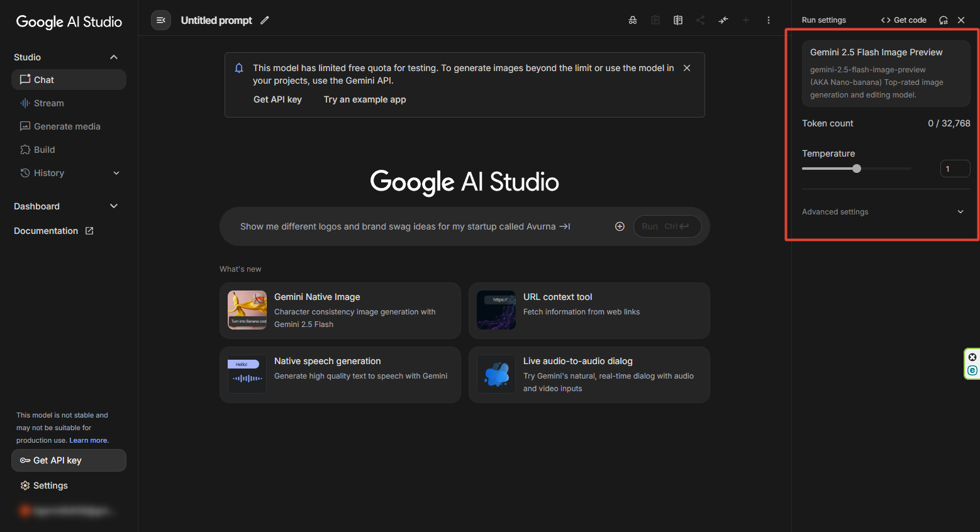Click Documentation external-link icon
The width and height of the screenshot is (980, 532).
pos(89,231)
